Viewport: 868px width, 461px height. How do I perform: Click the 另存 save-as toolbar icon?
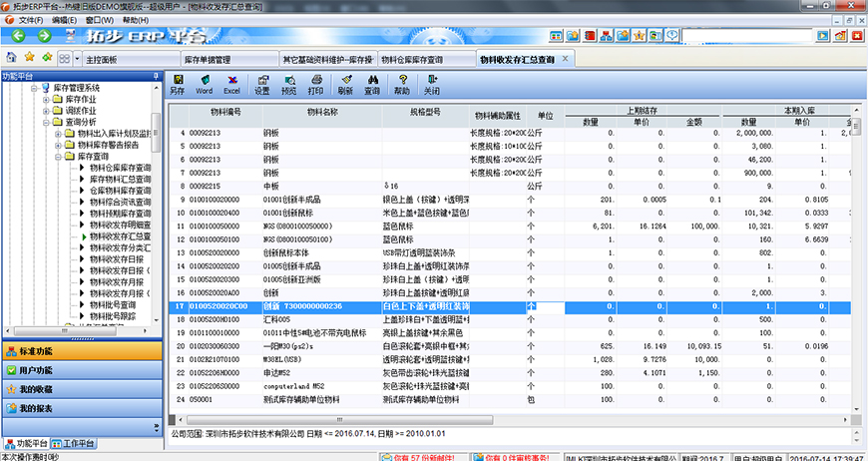coord(177,83)
